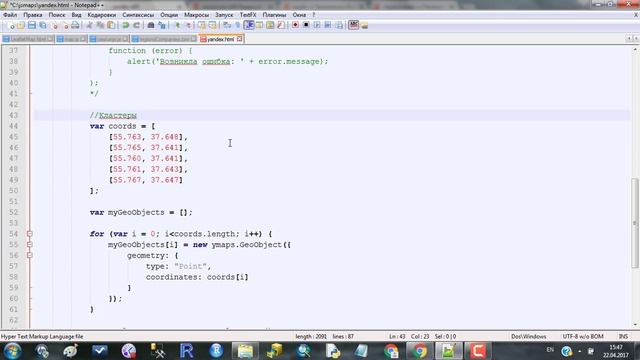Click the Stop Recording macro black square

(x=306, y=25)
